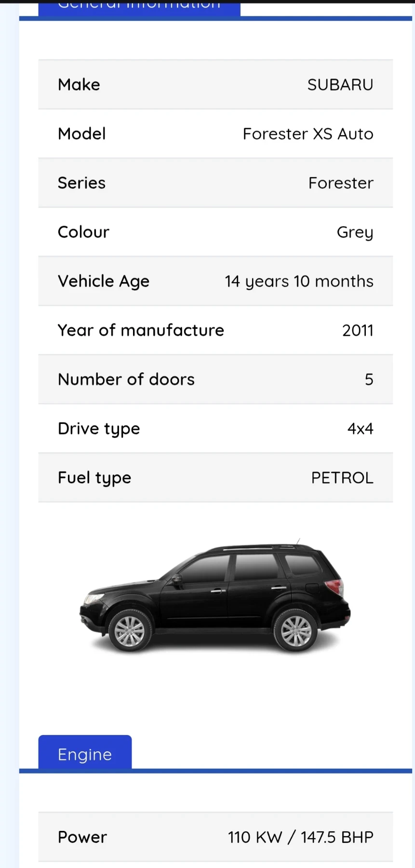Click the PETROL fuel type value
The width and height of the screenshot is (415, 868).
tap(342, 478)
